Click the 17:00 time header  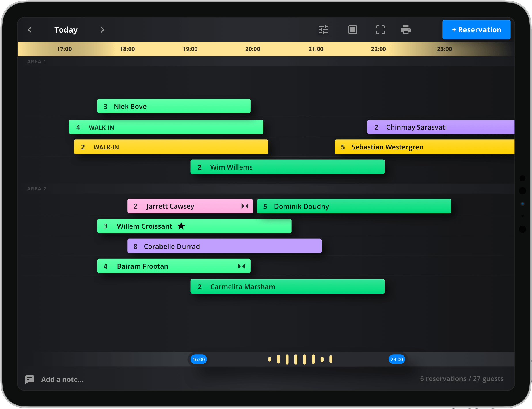[64, 49]
